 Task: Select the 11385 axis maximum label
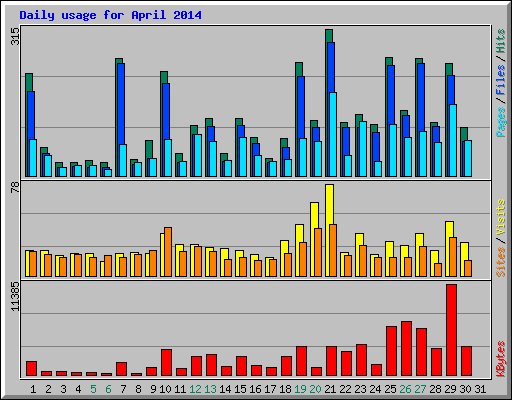click(15, 297)
